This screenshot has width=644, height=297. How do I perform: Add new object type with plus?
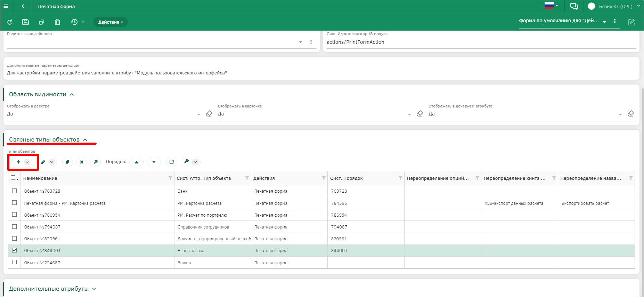pos(18,162)
